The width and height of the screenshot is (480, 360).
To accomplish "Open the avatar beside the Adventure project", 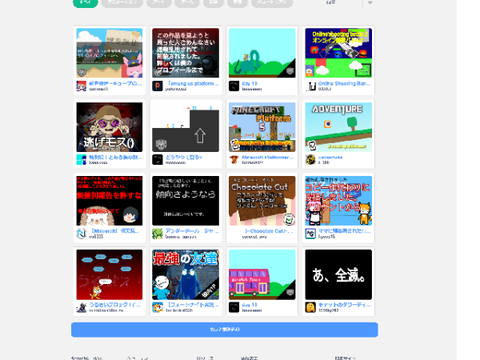I will 311,160.
